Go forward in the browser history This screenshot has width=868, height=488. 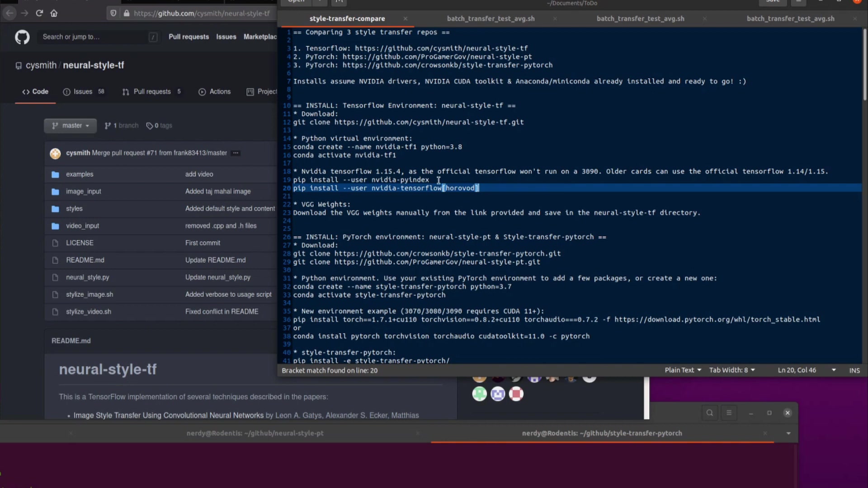pos(24,13)
